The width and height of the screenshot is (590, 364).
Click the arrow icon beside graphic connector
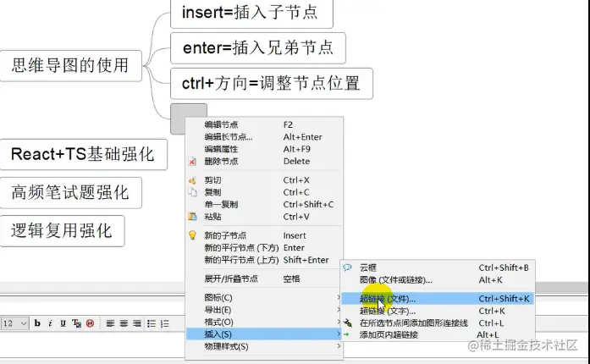click(x=348, y=323)
